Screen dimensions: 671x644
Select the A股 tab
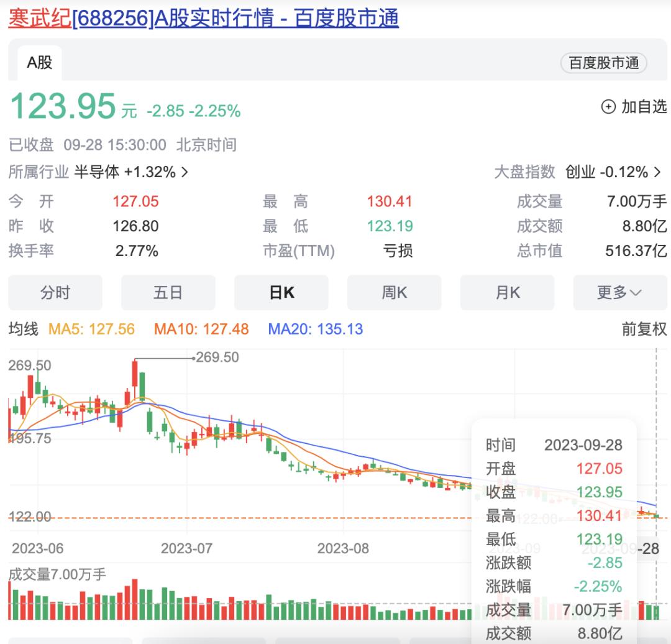coord(39,63)
